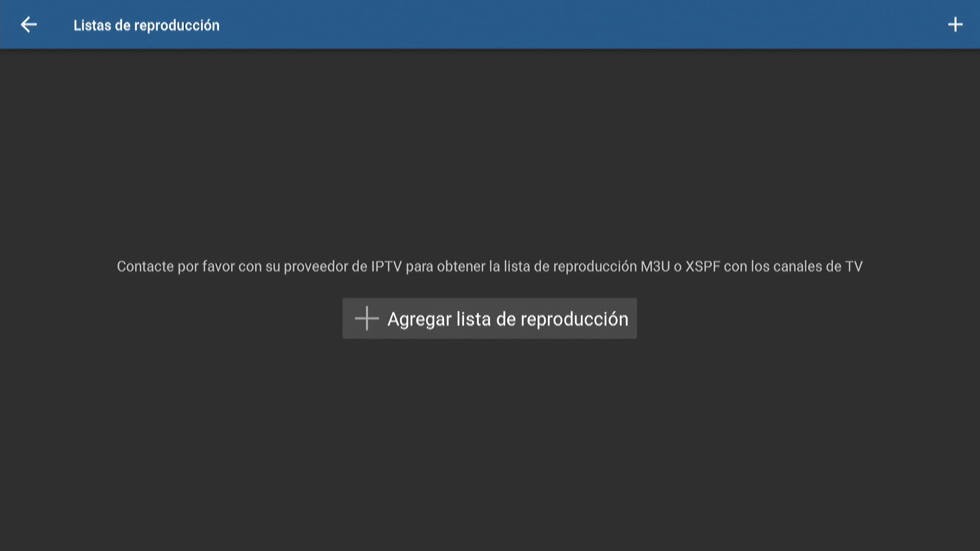
Task: Click the M3U o XSPF text
Action: [x=680, y=266]
